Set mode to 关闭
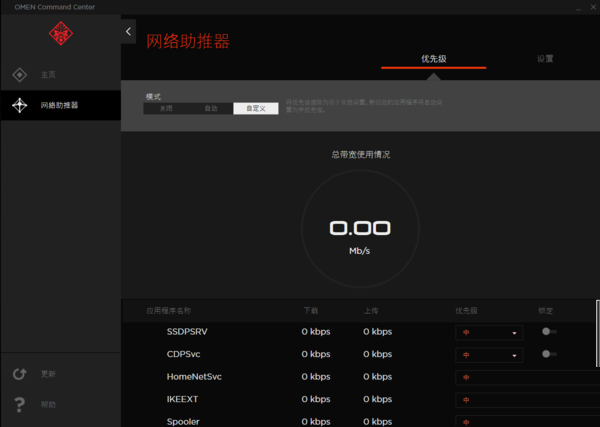This screenshot has height=427, width=600. [166, 109]
